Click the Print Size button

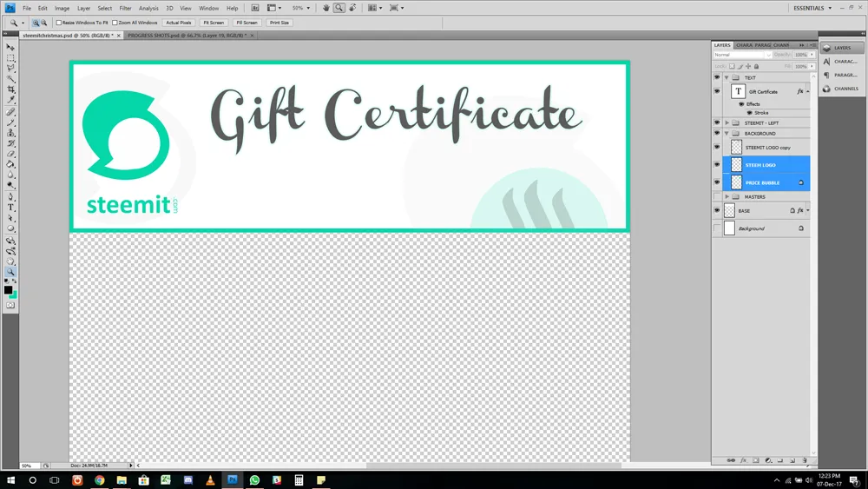[279, 23]
